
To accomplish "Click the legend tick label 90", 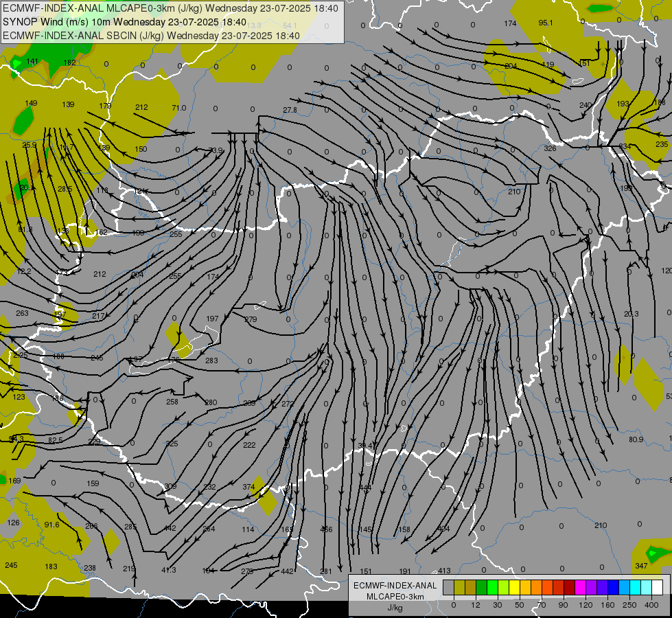I will [x=563, y=605].
